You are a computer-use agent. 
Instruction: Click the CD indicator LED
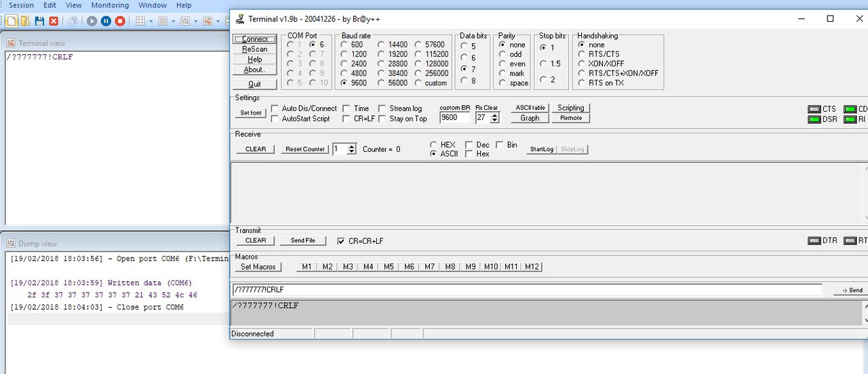850,109
